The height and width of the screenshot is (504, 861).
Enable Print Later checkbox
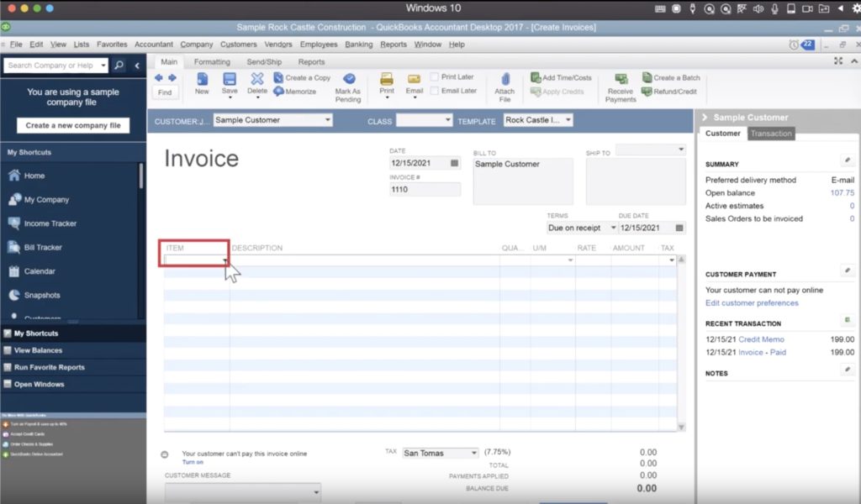coord(435,76)
